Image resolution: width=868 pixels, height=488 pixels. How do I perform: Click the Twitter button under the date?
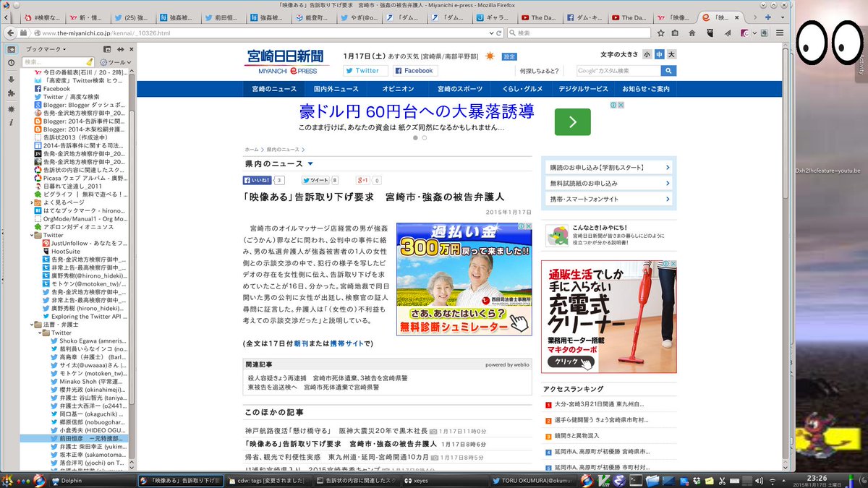pyautogui.click(x=366, y=71)
